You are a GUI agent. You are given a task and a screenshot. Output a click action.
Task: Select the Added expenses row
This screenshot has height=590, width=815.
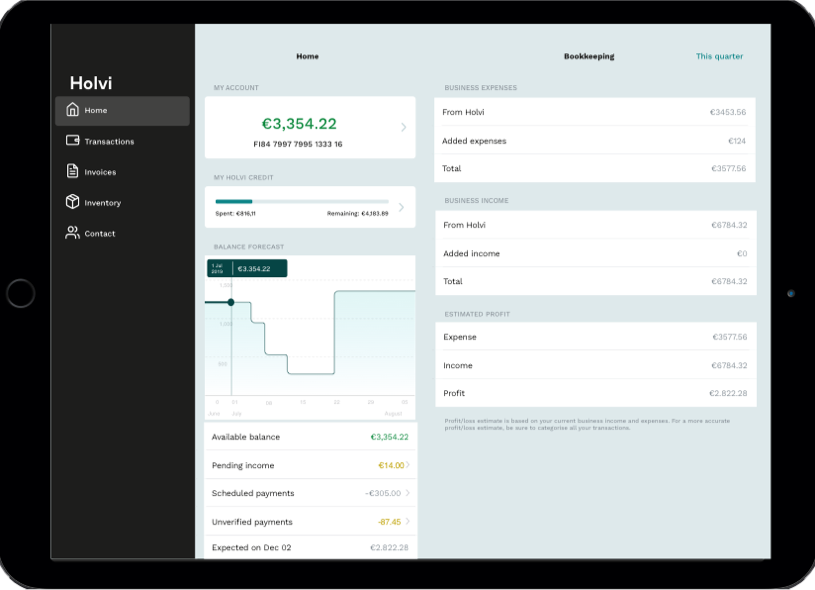tap(595, 140)
